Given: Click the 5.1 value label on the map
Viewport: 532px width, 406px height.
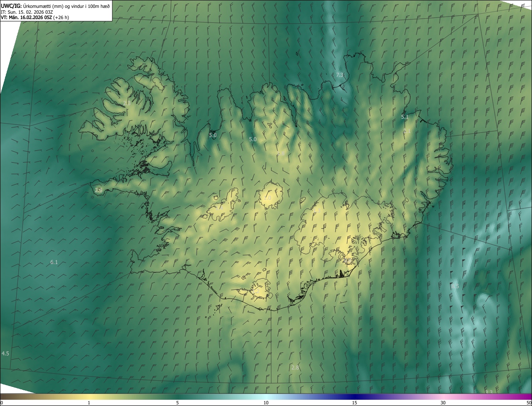Looking at the screenshot, I should (x=405, y=117).
